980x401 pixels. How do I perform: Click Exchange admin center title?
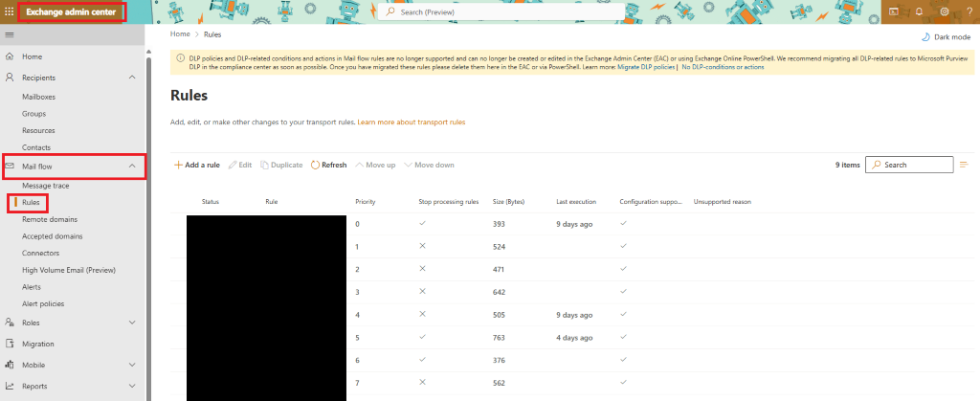[x=71, y=11]
